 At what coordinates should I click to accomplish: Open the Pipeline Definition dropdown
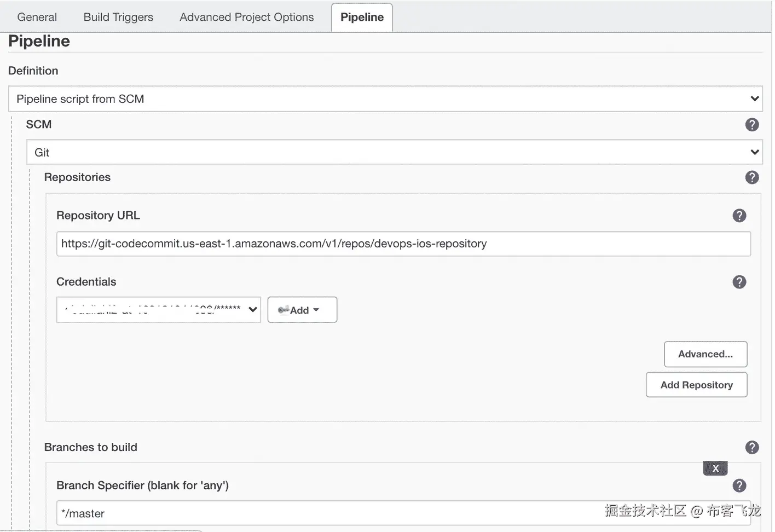[385, 99]
